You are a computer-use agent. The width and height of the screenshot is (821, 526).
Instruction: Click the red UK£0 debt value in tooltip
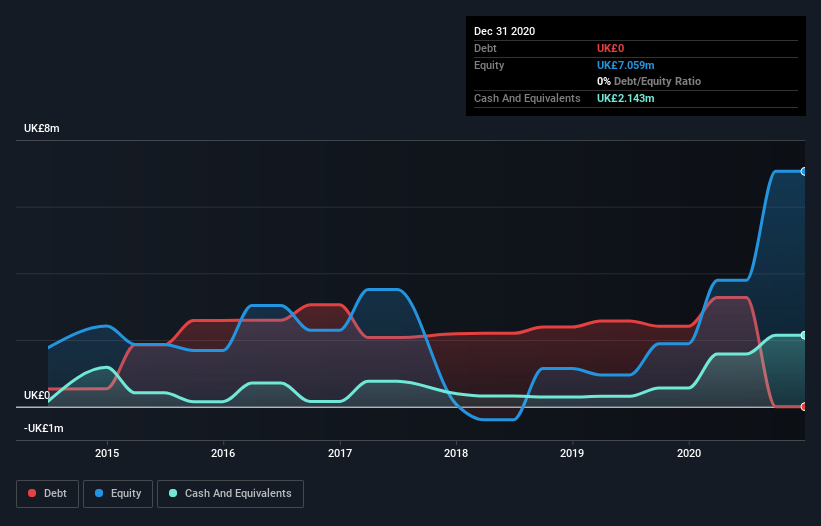611,48
